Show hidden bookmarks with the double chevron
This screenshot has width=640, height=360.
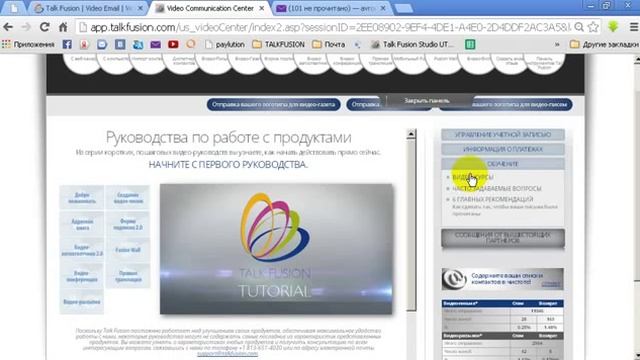pyautogui.click(x=557, y=44)
